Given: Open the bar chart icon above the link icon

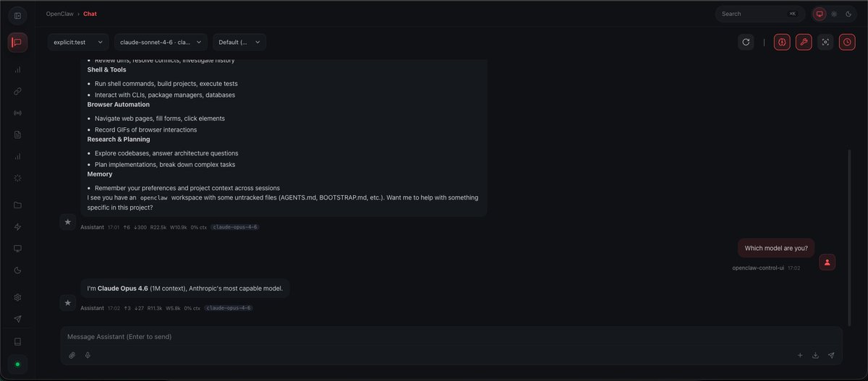Looking at the screenshot, I should point(17,69).
